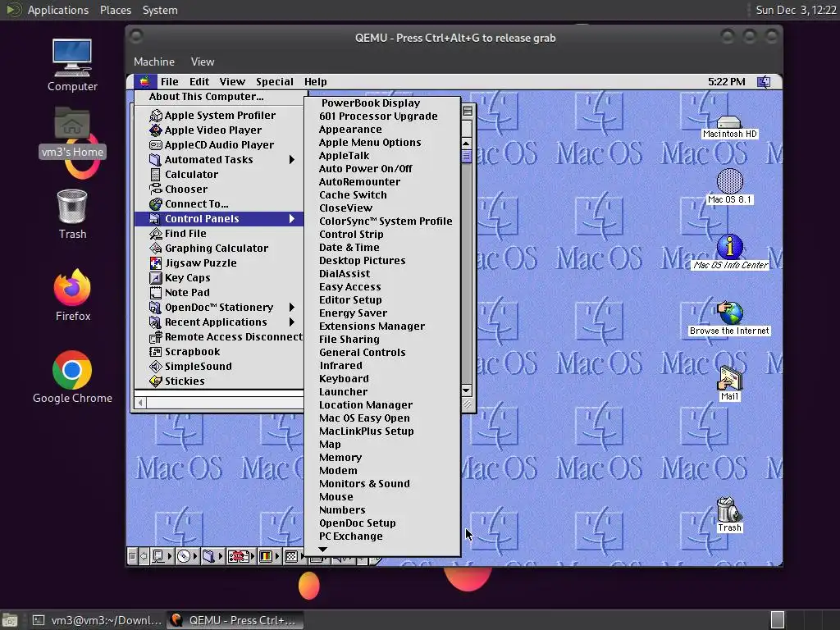Choose Extensions Manager
Image resolution: width=840 pixels, height=630 pixels.
pyautogui.click(x=382, y=326)
